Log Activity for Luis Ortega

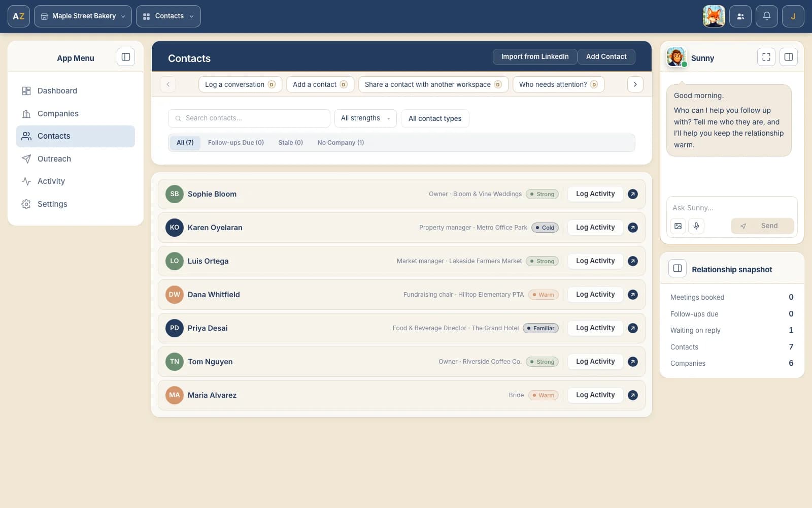[x=595, y=261]
